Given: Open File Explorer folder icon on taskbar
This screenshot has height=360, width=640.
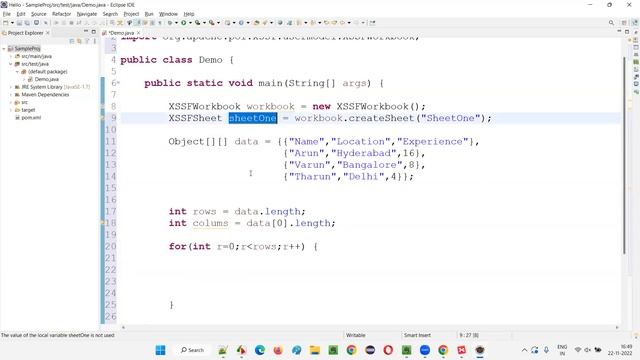Looking at the screenshot, I should tap(315, 350).
